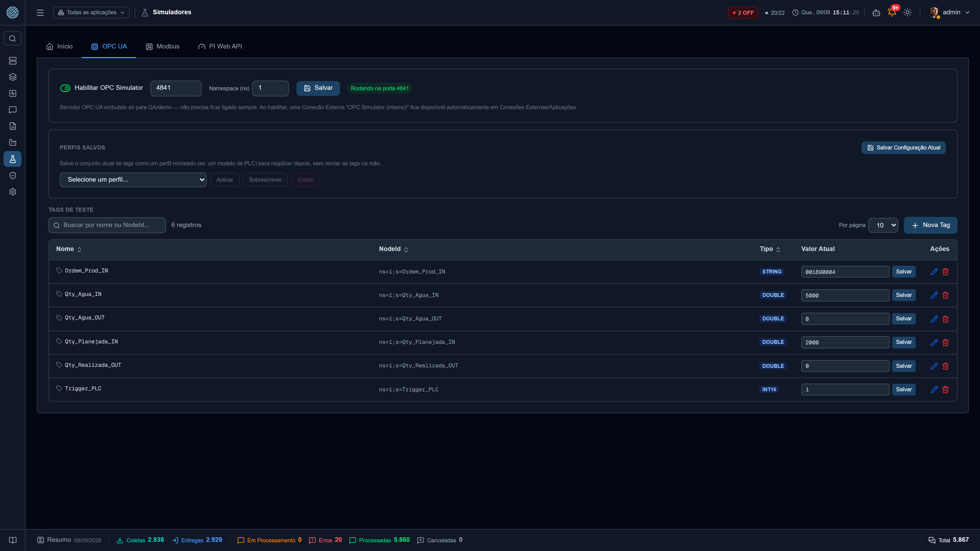Click the 20/22 connections indicator
The width and height of the screenshot is (980, 551).
pos(775,12)
